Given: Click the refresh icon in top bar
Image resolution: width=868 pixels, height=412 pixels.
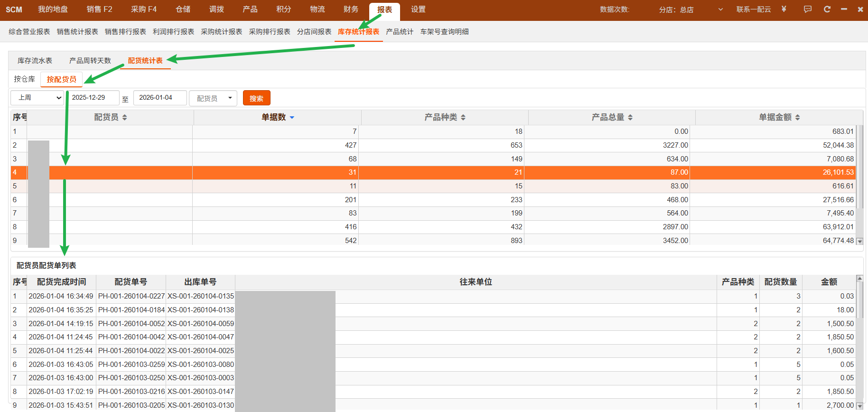Looking at the screenshot, I should point(827,9).
